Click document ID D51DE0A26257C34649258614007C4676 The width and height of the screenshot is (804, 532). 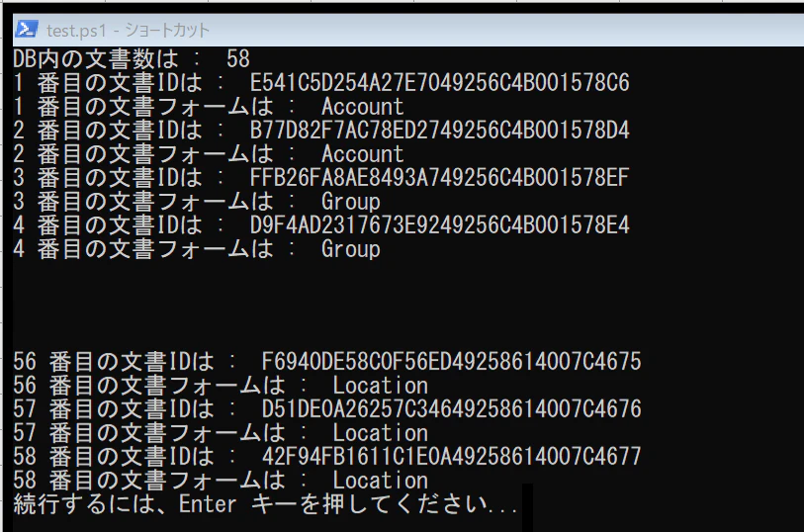coord(451,409)
